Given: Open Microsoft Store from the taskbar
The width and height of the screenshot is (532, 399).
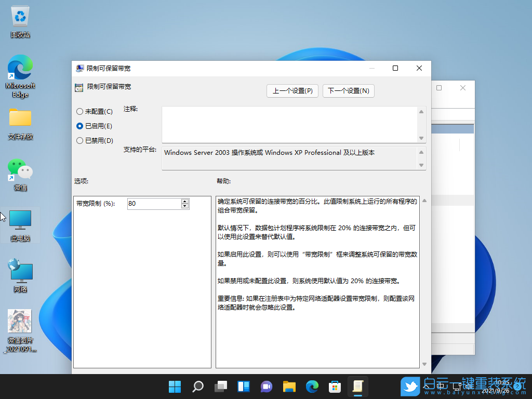Looking at the screenshot, I should coord(335,387).
